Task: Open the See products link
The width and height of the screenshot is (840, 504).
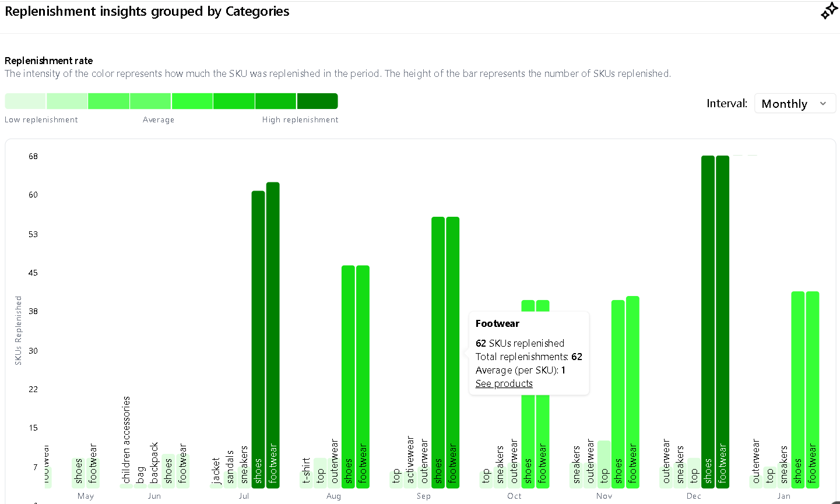Action: (x=504, y=383)
